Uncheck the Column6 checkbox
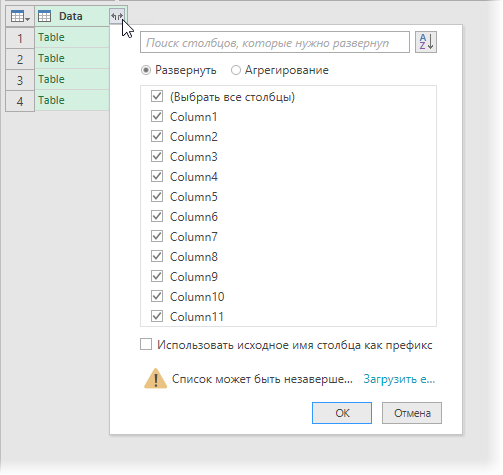This screenshot has height=475, width=503. click(x=157, y=216)
